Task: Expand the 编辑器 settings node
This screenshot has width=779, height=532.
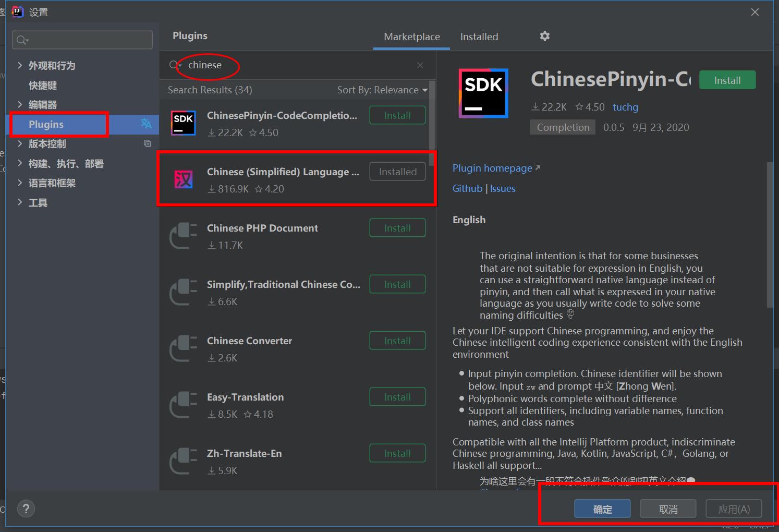Action: click(x=20, y=104)
